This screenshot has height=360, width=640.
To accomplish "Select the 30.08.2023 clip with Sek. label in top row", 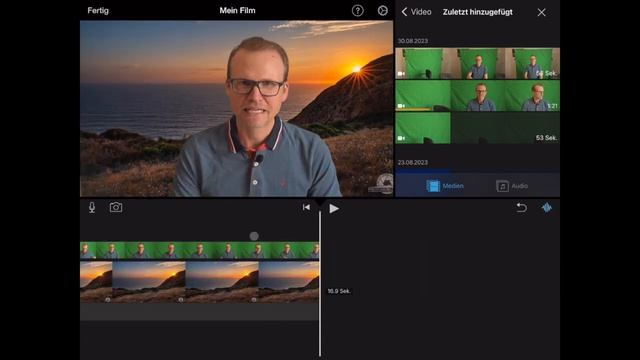I will [x=478, y=63].
